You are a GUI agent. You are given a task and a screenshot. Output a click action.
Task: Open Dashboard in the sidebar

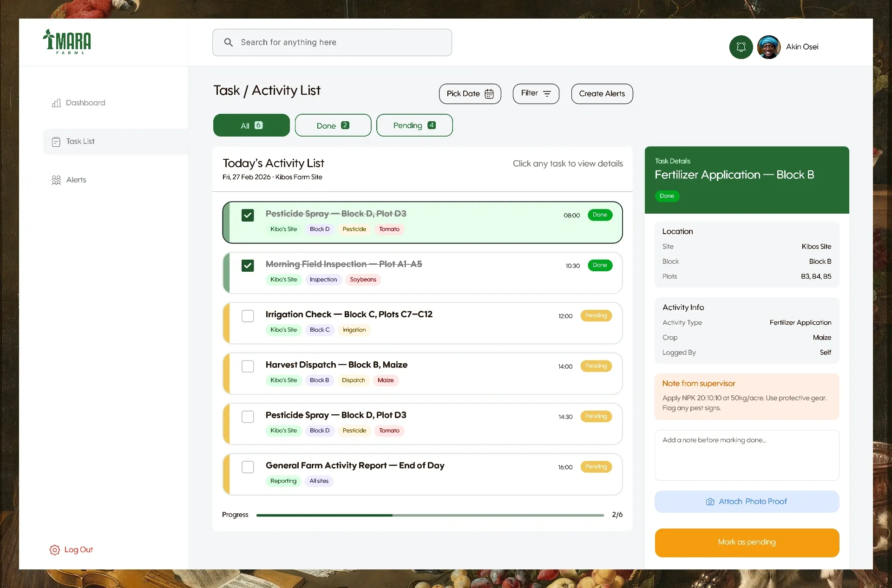tap(85, 103)
